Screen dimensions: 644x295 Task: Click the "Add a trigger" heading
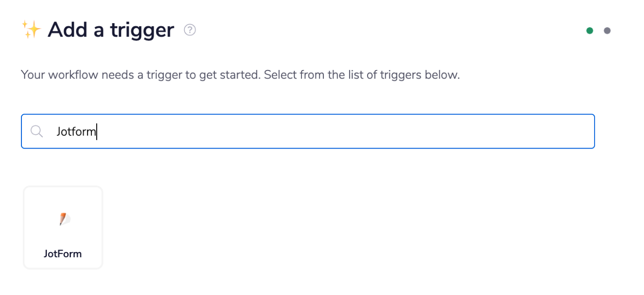(x=111, y=30)
